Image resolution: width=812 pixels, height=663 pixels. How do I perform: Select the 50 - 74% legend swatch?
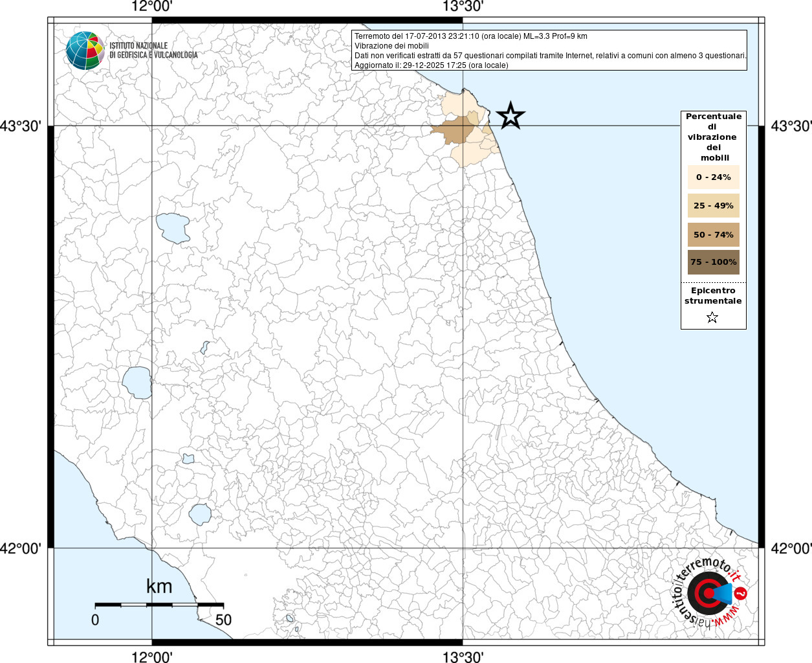pos(713,234)
